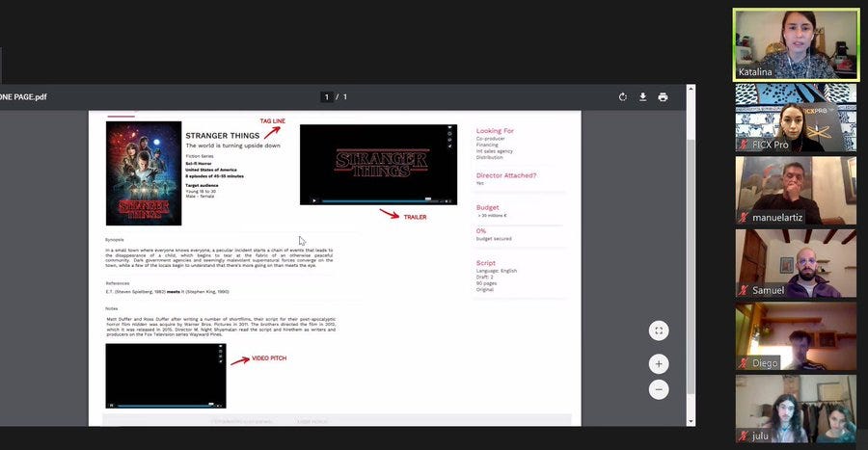868x450 pixels.
Task: Click the STRANGER THINGS title text
Action: click(x=222, y=136)
